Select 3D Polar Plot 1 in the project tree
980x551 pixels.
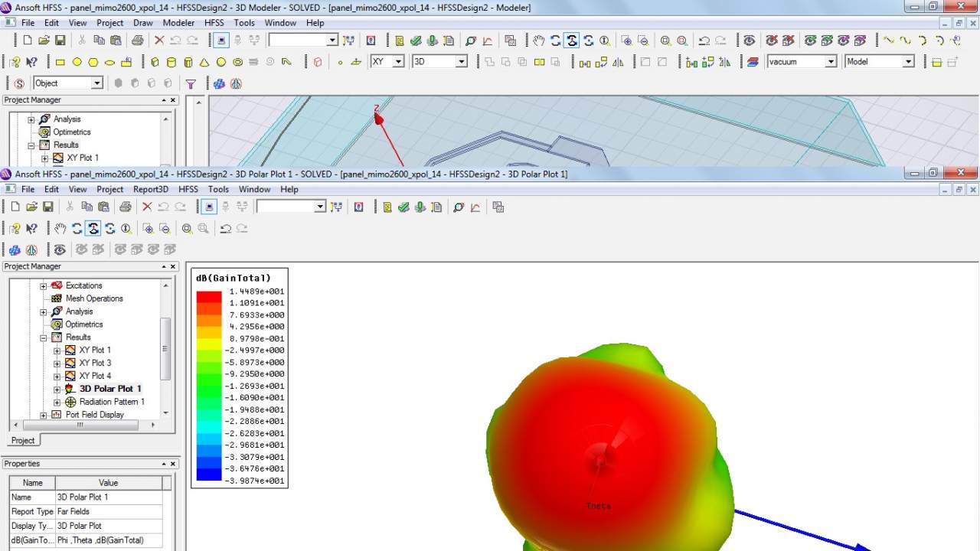[110, 389]
